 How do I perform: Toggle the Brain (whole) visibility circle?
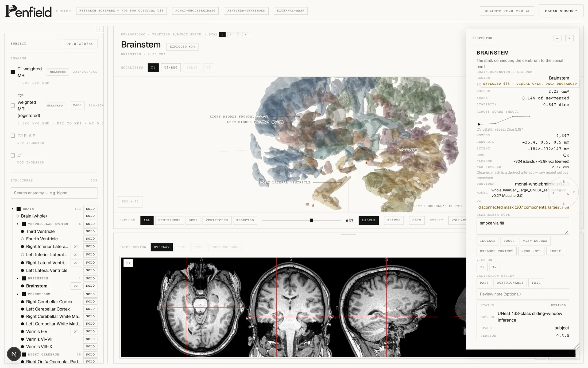17,216
